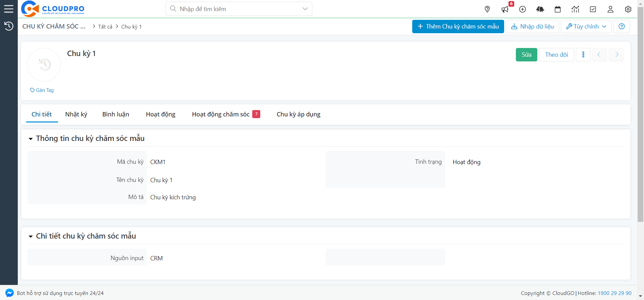Open the cloud/elephant icon in top bar
Image resolution: width=644 pixels, height=300 pixels.
point(540,9)
